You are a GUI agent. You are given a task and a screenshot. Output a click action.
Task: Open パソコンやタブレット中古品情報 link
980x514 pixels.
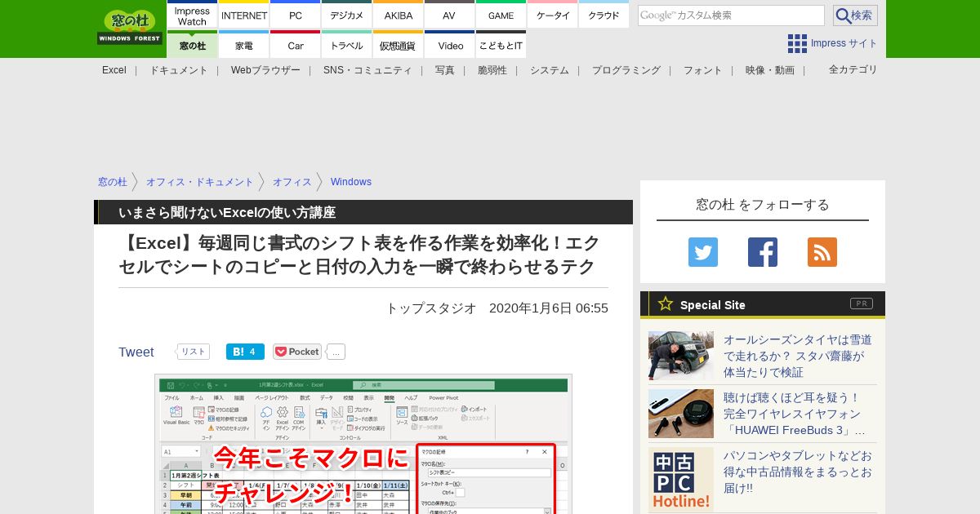[x=798, y=472]
